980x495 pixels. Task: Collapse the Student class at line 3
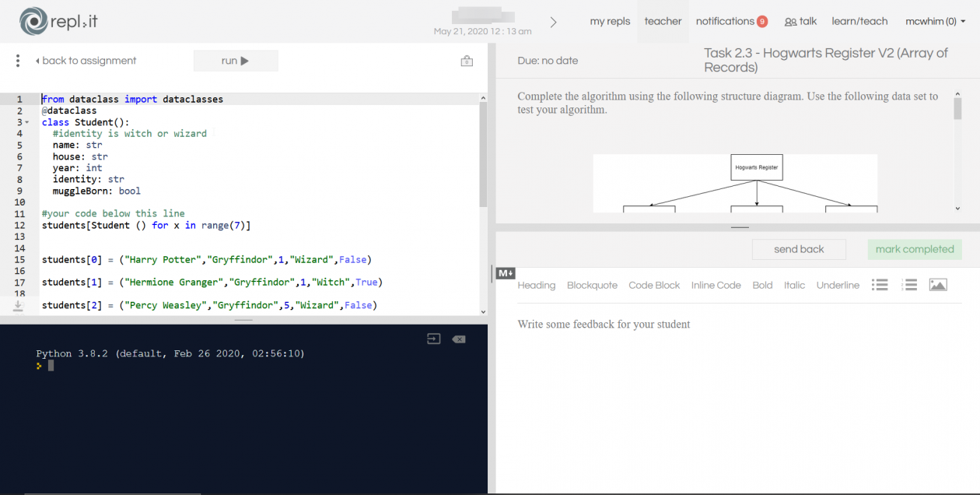click(27, 122)
